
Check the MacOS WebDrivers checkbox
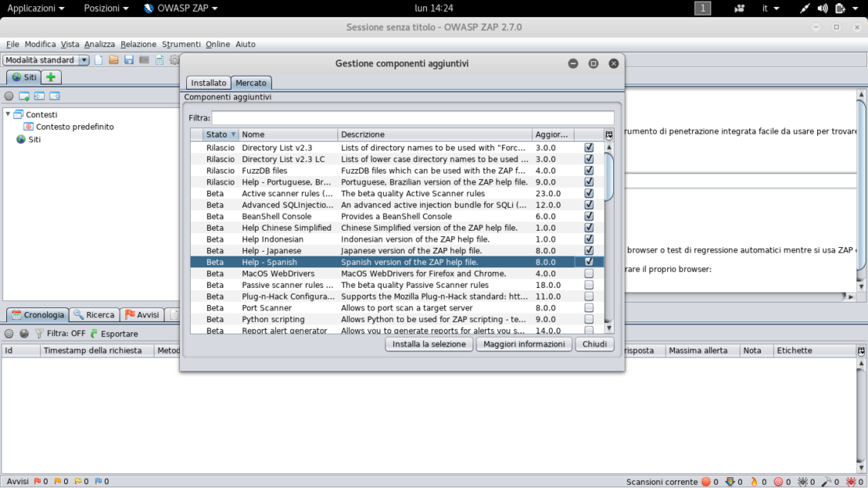(589, 274)
